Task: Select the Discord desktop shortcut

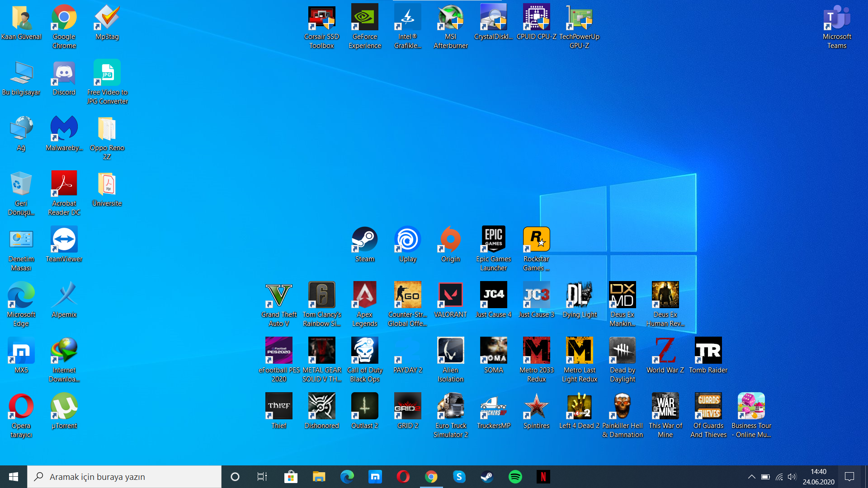Action: click(64, 78)
